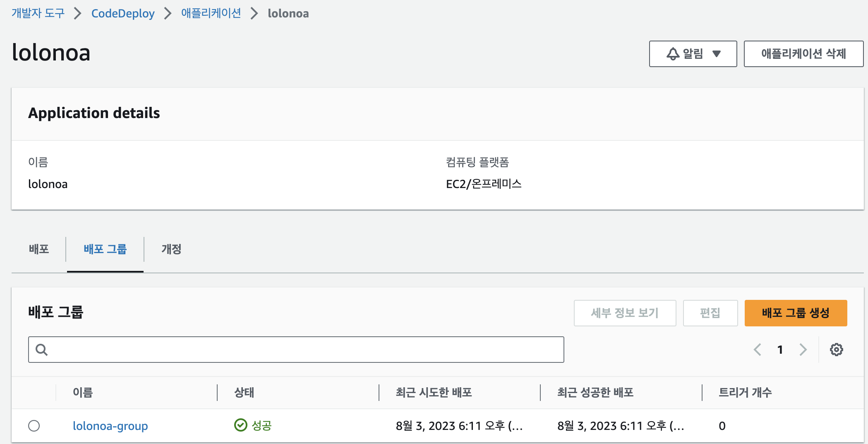Go to the CodeDeploy breadcrumb link
This screenshot has width=868, height=444.
[123, 13]
